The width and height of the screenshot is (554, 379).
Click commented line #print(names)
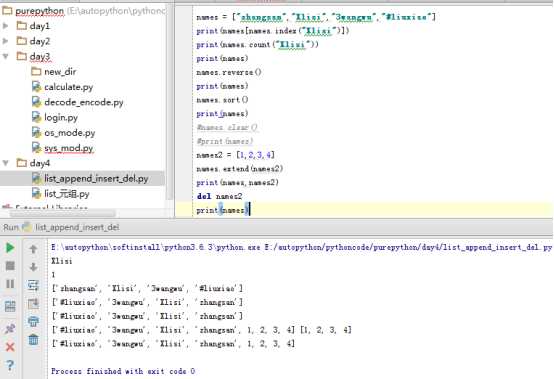pyautogui.click(x=224, y=141)
